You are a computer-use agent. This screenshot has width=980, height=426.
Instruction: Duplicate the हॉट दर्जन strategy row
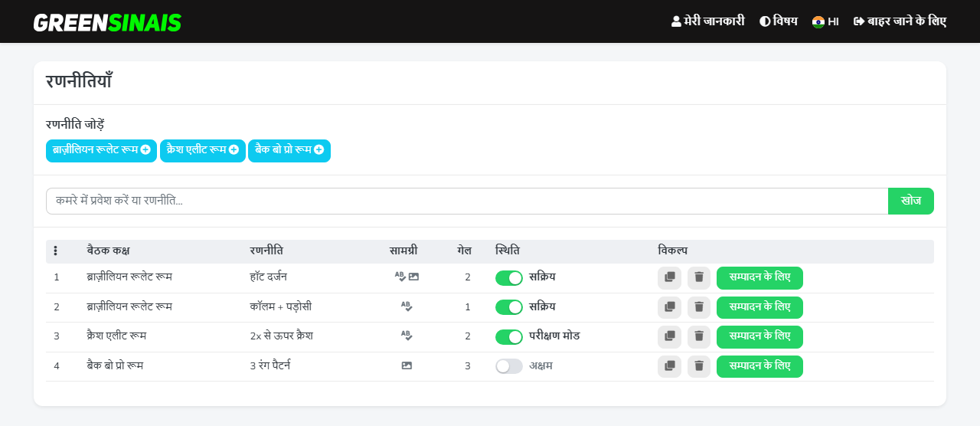669,277
